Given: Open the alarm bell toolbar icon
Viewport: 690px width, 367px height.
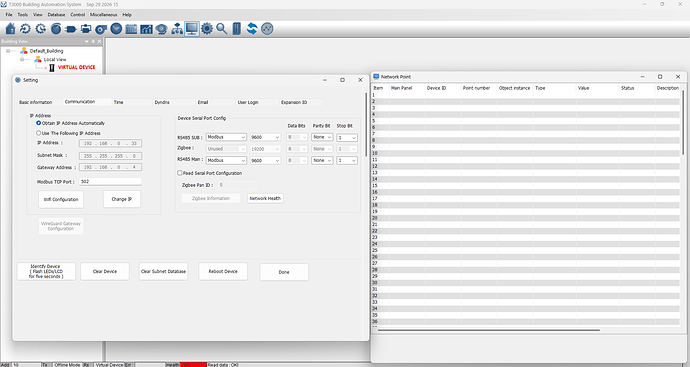Looking at the screenshot, I should (x=161, y=29).
